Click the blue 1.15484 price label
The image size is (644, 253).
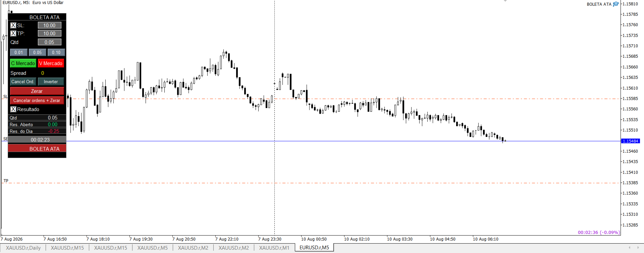pyautogui.click(x=631, y=141)
